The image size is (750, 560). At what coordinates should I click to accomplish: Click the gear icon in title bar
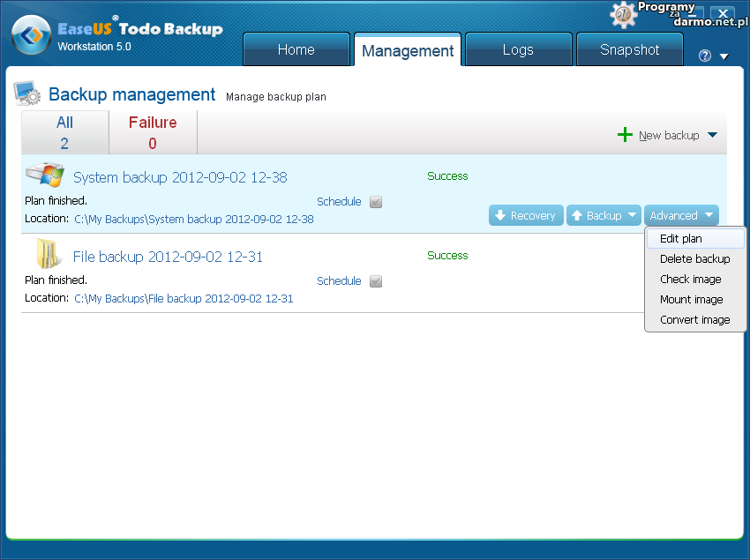(x=623, y=14)
